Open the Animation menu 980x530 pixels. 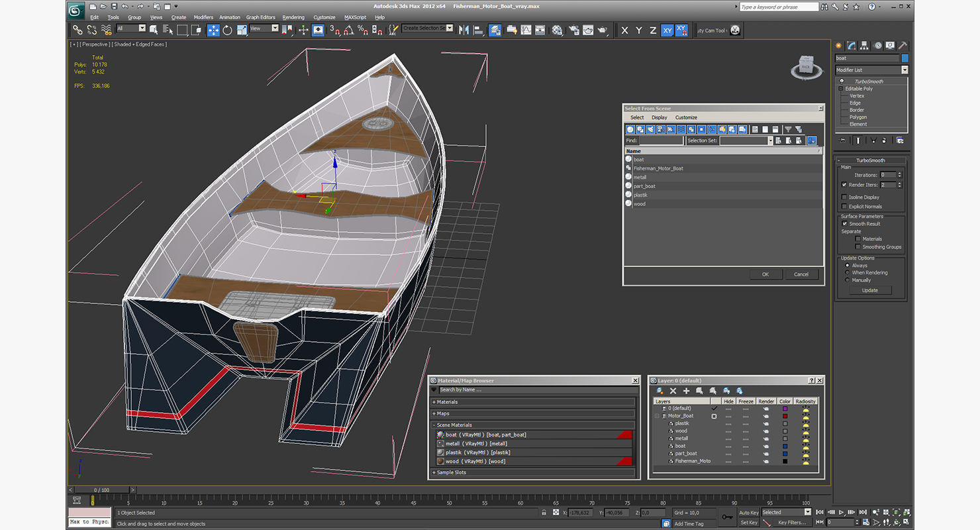[x=230, y=17]
